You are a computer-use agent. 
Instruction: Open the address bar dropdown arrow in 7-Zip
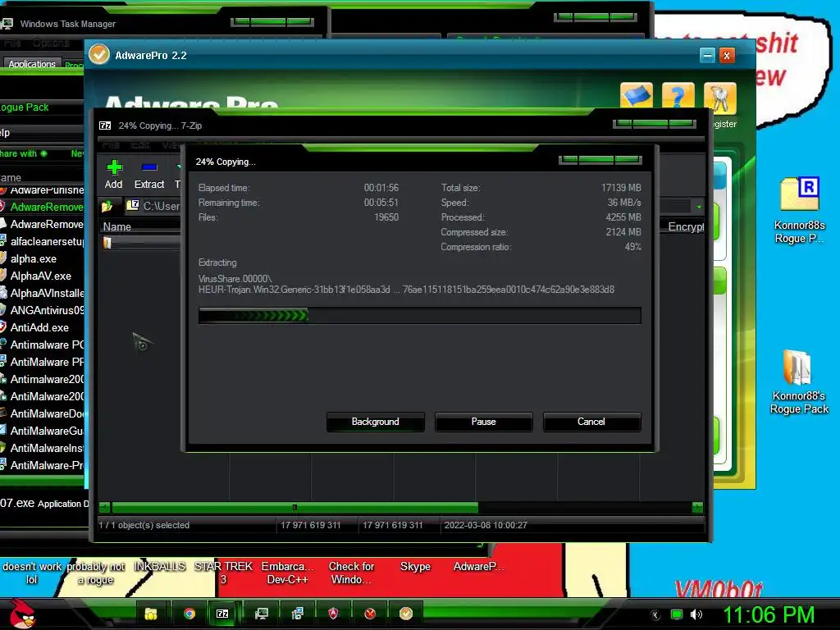pyautogui.click(x=699, y=206)
